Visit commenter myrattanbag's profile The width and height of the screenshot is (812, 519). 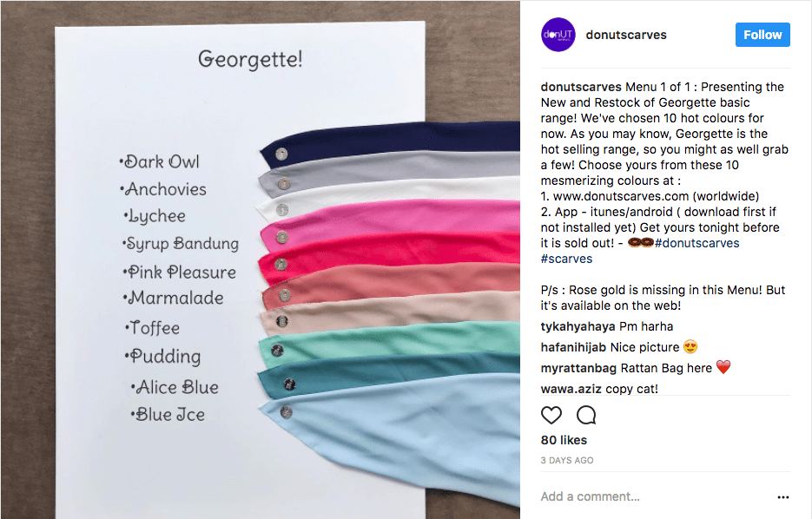pos(578,368)
